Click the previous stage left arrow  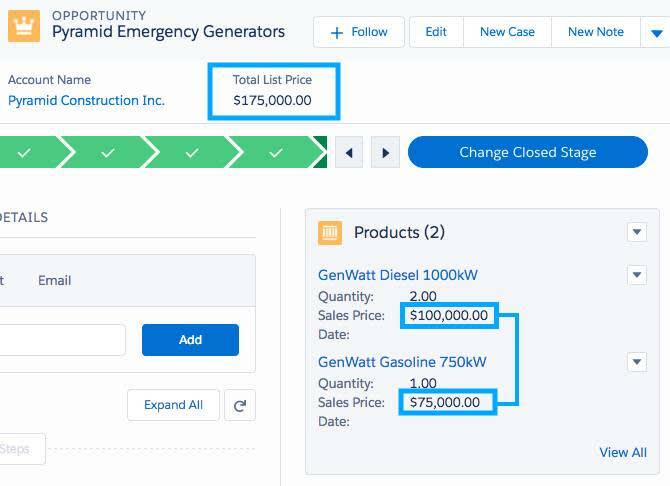(x=349, y=153)
